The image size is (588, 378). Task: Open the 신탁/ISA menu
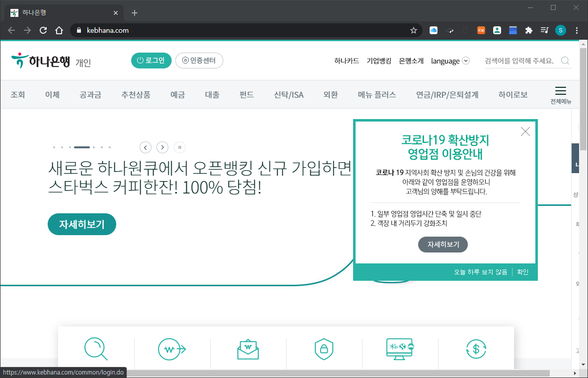coord(289,95)
